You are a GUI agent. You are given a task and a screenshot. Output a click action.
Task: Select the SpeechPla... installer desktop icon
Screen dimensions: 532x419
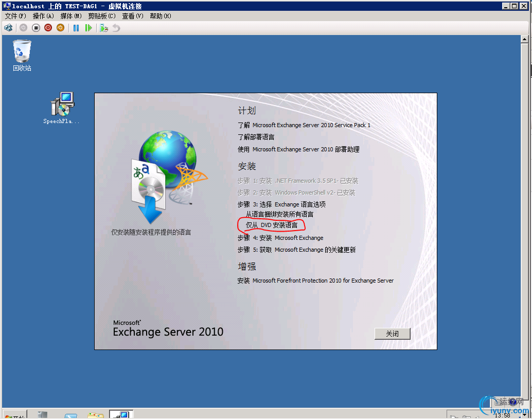61,107
